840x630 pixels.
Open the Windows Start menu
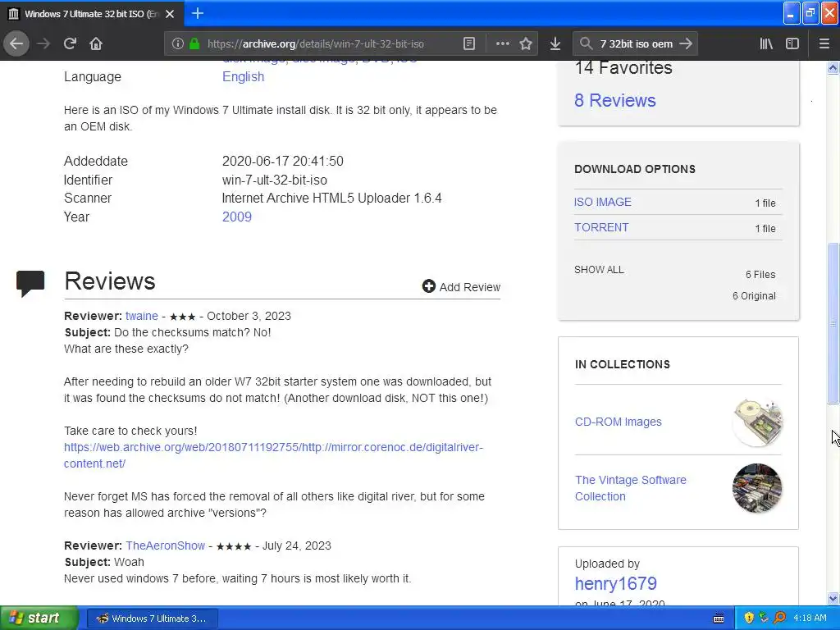[x=39, y=618]
